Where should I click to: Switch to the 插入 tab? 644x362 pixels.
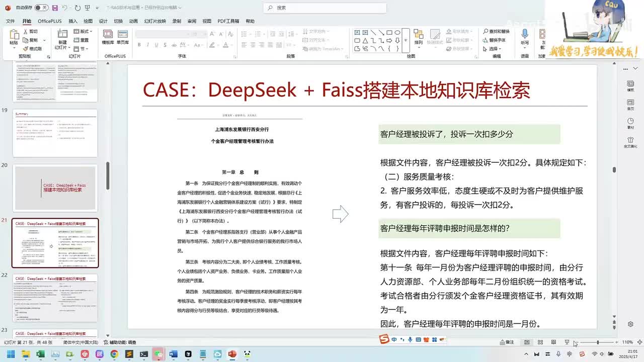pyautogui.click(x=73, y=21)
